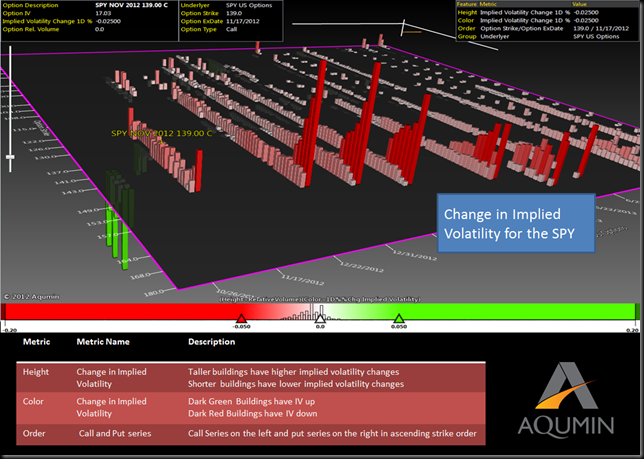Click the Option Rel. Volume label
This screenshot has width=644, height=459.
click(x=31, y=29)
